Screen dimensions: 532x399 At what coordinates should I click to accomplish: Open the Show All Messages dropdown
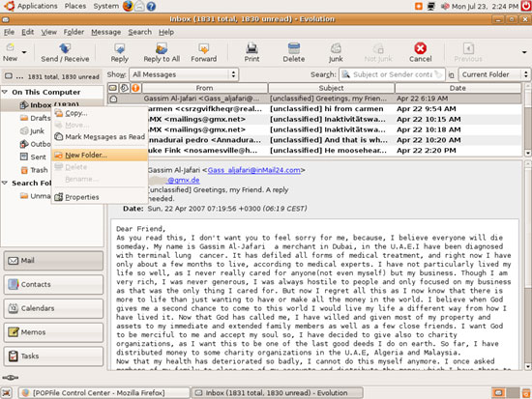[x=184, y=74]
